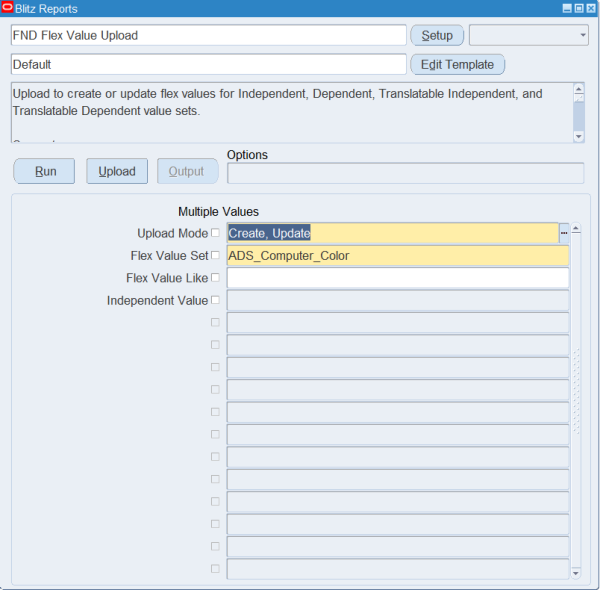Viewport: 600px width, 590px height.
Task: Open the dropdown next to Setup
Action: 528,35
